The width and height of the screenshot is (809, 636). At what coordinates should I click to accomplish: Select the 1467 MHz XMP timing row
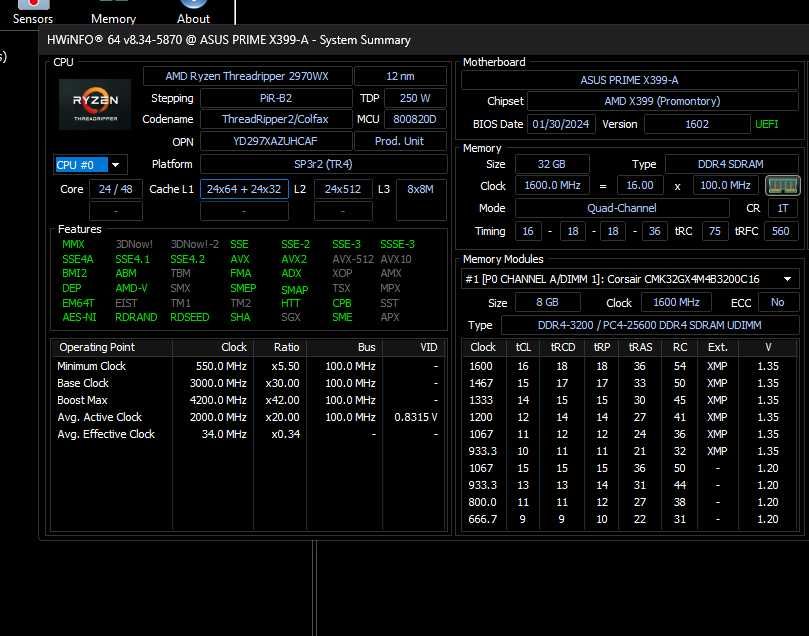pyautogui.click(x=629, y=383)
